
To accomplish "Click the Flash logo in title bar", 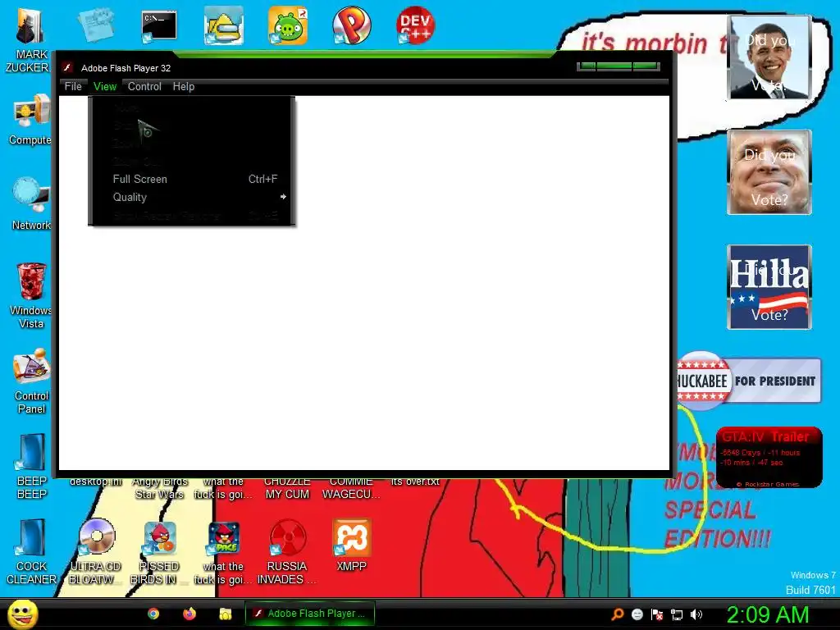I will (x=67, y=67).
